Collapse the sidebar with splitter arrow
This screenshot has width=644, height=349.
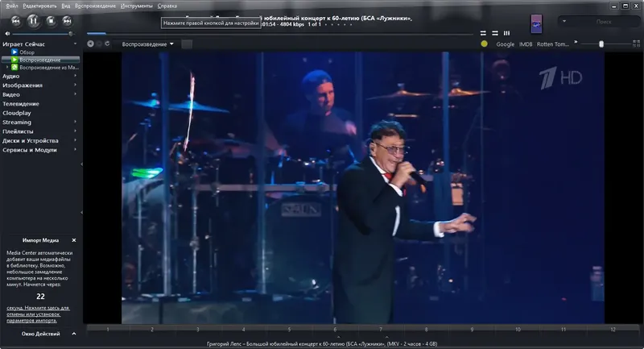(82, 164)
